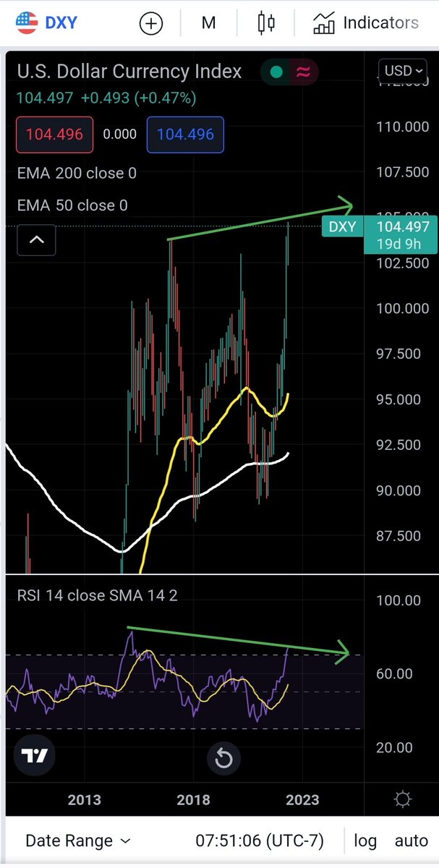This screenshot has width=439, height=868.
Task: Click the 60.00 RSI axis label
Action: tap(394, 673)
